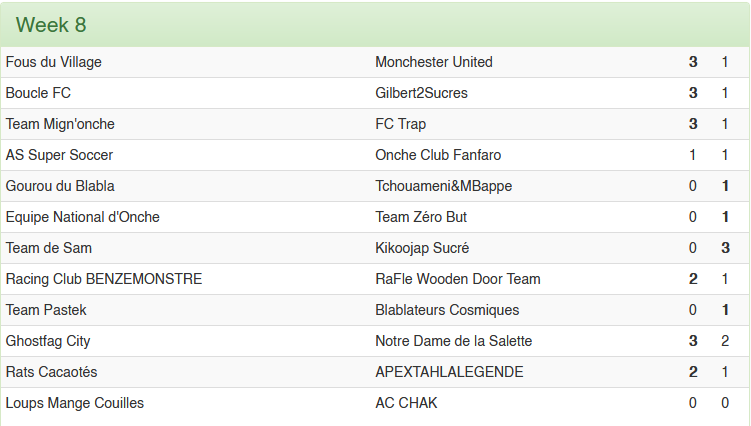This screenshot has width=751, height=426.
Task: Select Team Zéro But opponent
Action: point(421,217)
